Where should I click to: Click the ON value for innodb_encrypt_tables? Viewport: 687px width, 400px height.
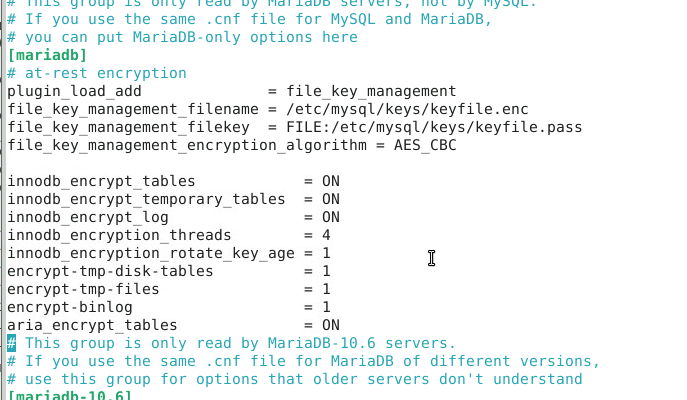pos(331,181)
